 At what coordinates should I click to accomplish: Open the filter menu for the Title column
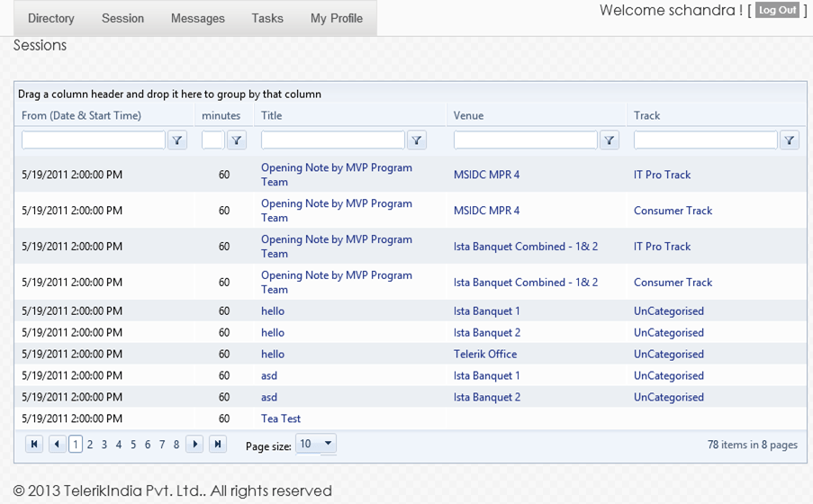coord(417,140)
